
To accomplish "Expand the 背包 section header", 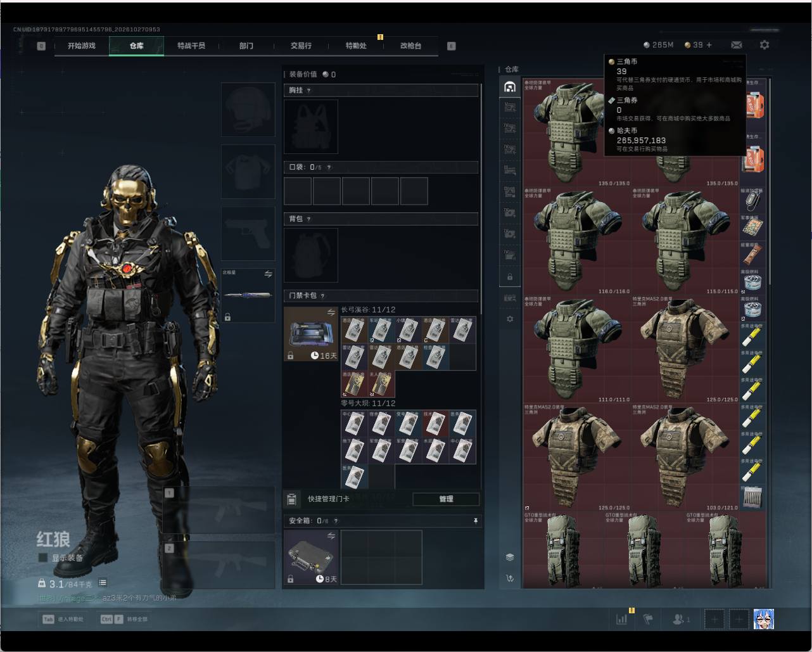I will [381, 219].
